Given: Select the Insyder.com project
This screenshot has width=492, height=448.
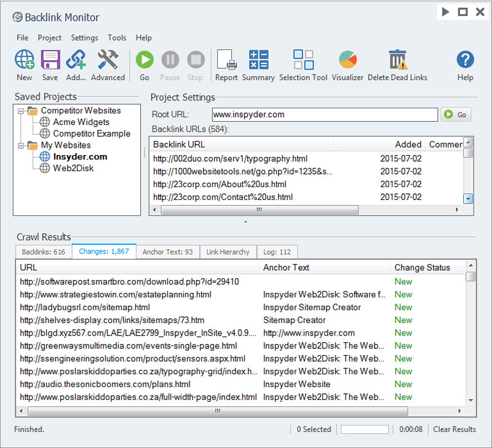Looking at the screenshot, I should click(x=81, y=156).
